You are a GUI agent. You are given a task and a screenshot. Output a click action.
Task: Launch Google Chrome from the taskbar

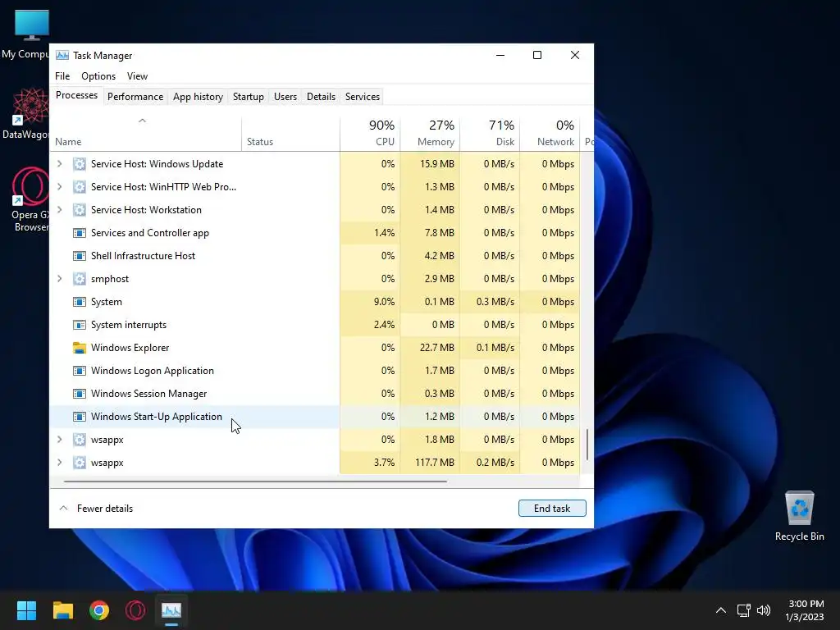click(99, 610)
